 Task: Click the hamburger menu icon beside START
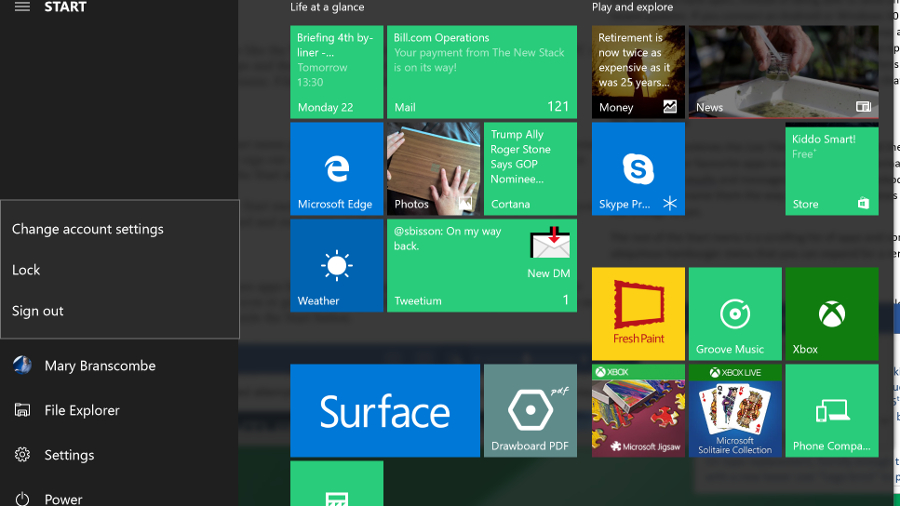coord(22,7)
